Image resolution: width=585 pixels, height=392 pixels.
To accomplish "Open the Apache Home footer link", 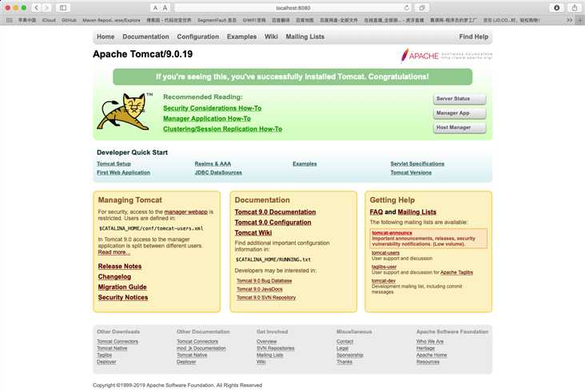I will (x=432, y=355).
